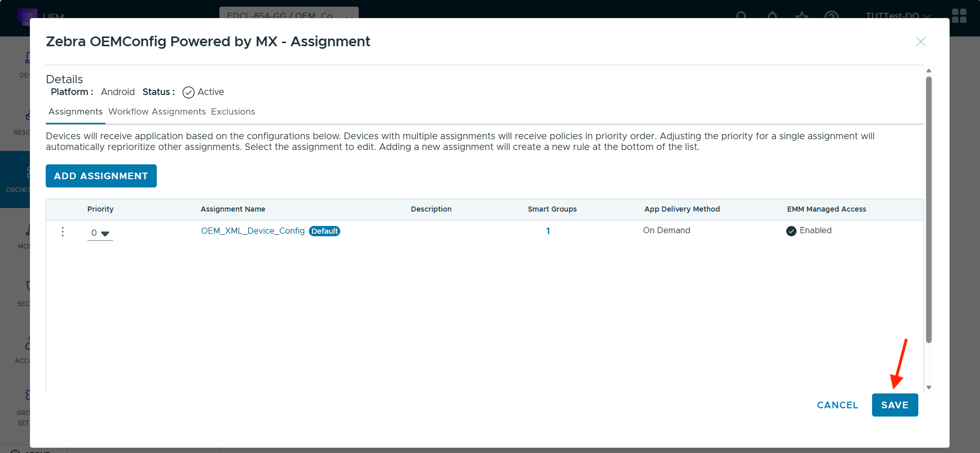
Task: Click the scrollbar up arrow
Action: pyautogui.click(x=929, y=71)
